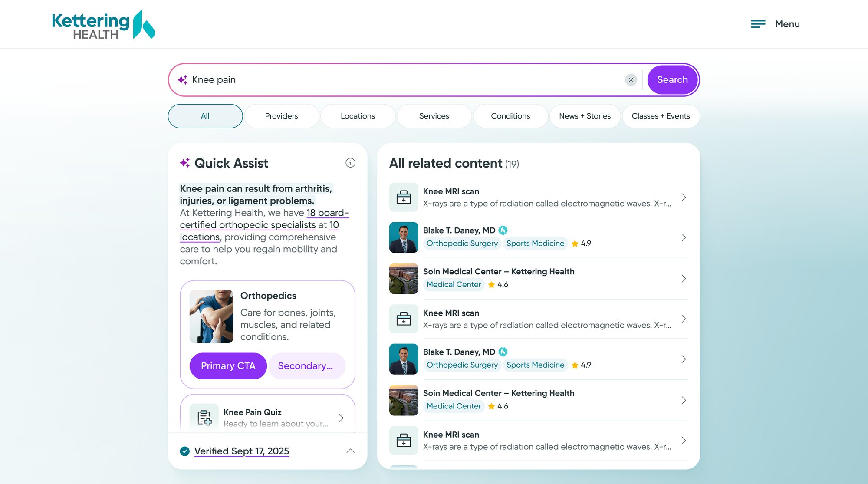The image size is (868, 484).
Task: Clear the search field with X icon
Action: (x=631, y=80)
